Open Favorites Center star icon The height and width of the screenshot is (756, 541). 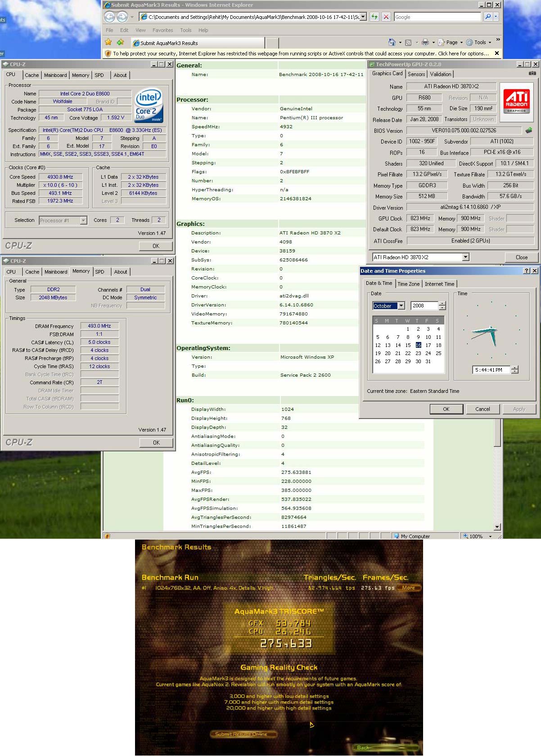(108, 42)
